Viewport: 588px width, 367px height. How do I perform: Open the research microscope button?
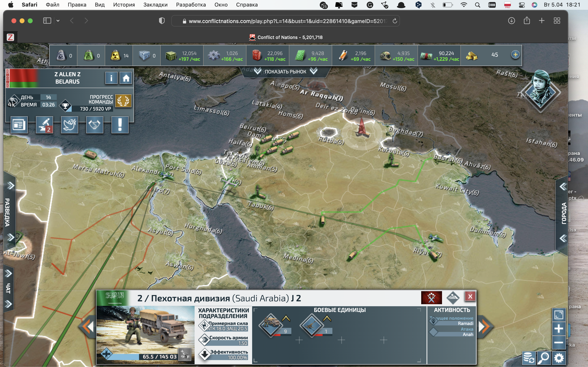tap(45, 125)
